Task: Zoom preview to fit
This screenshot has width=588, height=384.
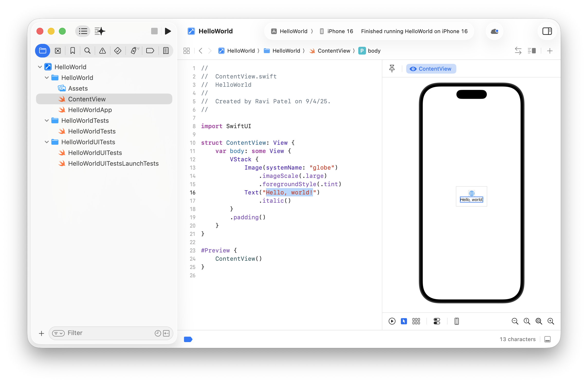Action: coord(539,321)
